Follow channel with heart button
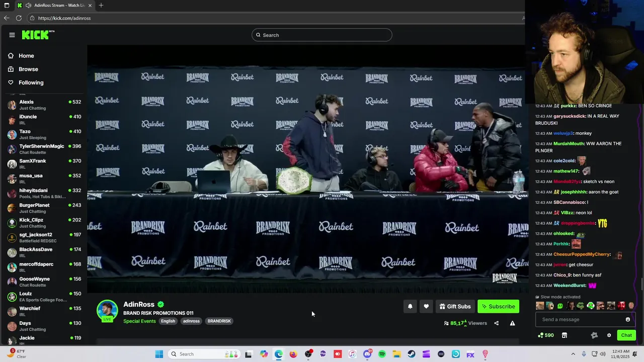The height and width of the screenshot is (362, 644). coord(426,306)
